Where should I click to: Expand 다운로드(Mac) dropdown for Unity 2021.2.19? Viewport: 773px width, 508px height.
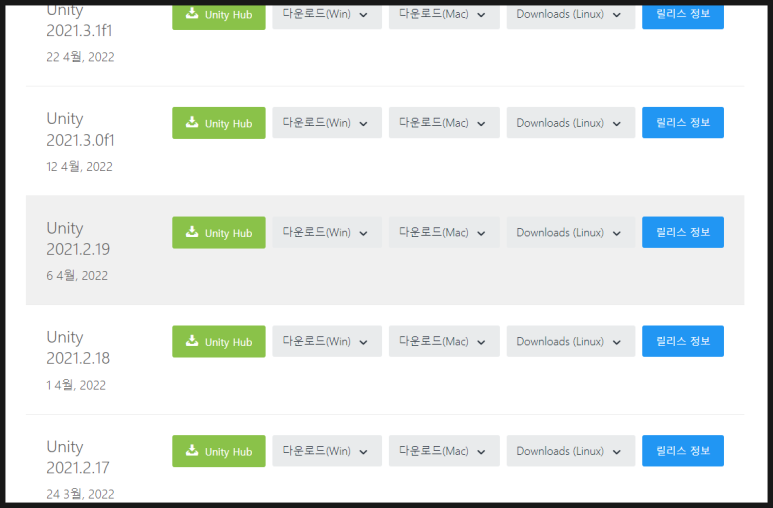click(444, 232)
